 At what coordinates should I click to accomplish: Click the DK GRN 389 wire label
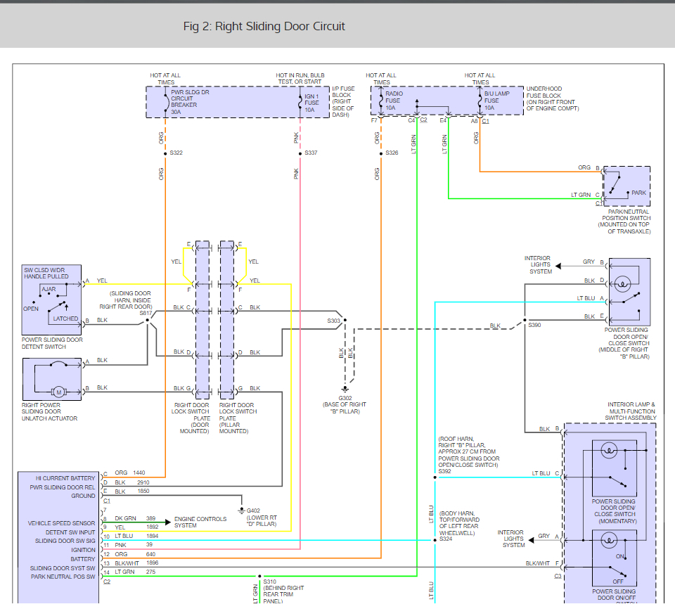pos(135,518)
